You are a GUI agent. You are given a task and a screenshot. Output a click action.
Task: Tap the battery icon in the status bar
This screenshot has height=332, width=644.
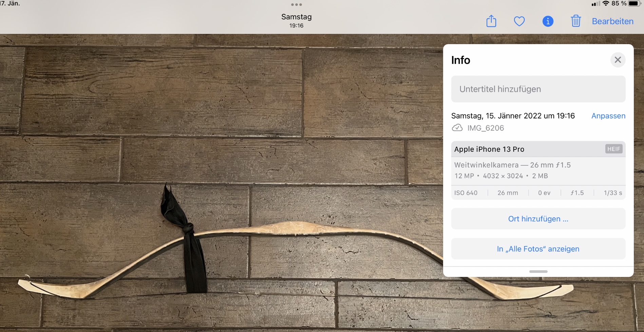click(x=634, y=4)
